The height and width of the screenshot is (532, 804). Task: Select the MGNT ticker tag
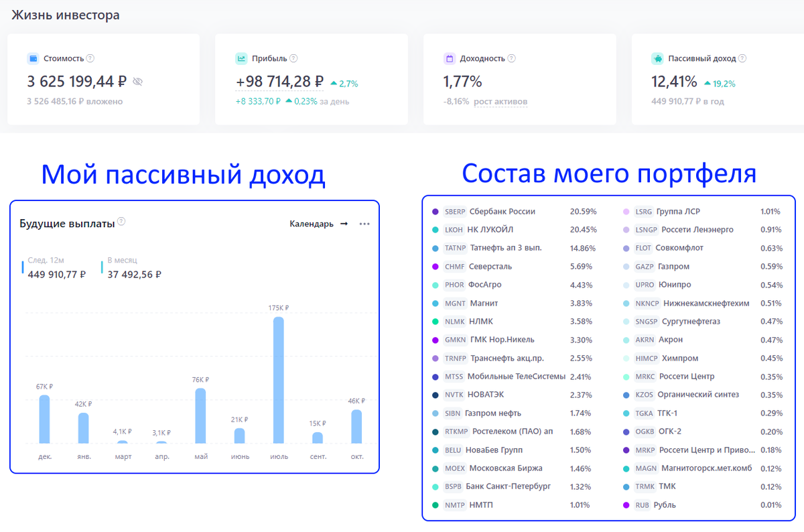pos(455,303)
